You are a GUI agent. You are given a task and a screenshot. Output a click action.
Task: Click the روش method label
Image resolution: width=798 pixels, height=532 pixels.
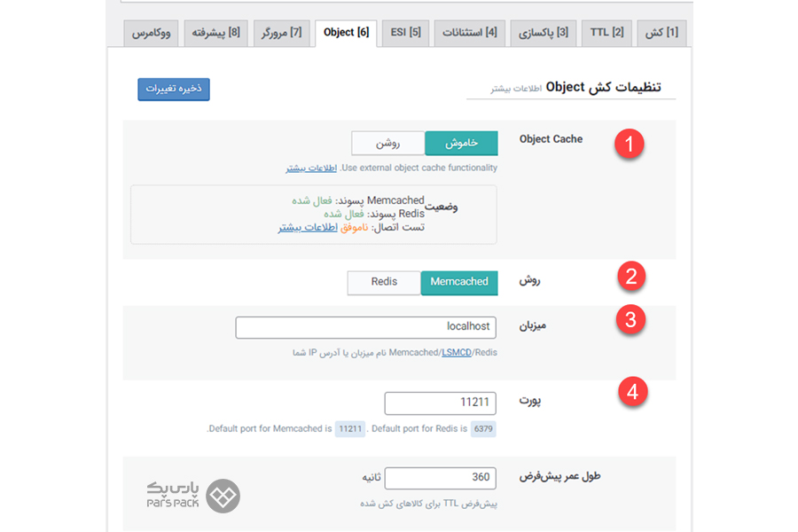click(x=529, y=280)
